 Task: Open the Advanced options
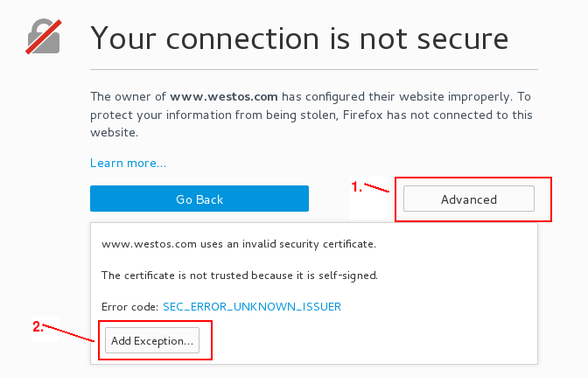click(x=469, y=199)
